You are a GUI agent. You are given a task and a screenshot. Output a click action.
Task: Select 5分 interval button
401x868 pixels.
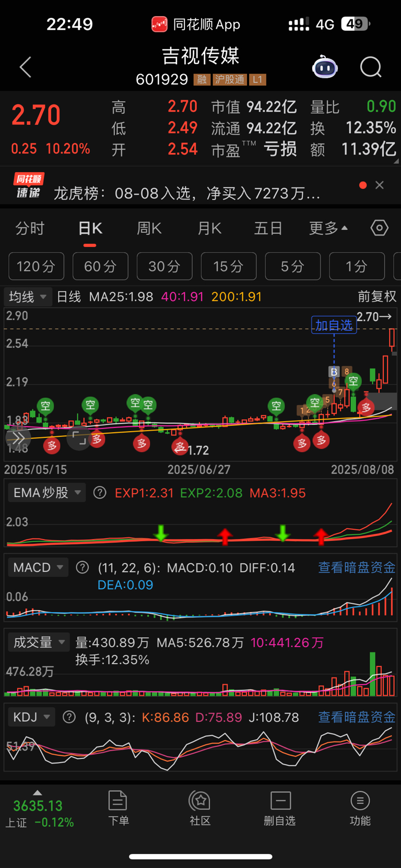click(293, 266)
